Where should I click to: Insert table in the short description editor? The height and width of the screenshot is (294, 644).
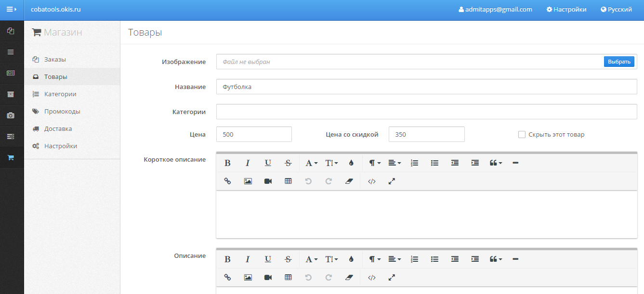(288, 181)
